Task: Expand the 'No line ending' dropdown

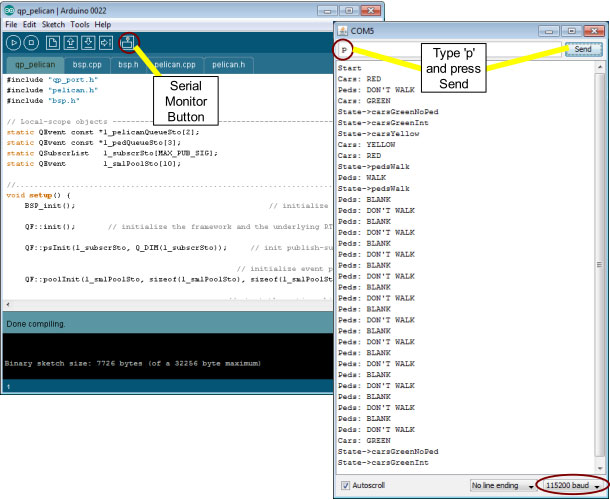Action: point(502,485)
